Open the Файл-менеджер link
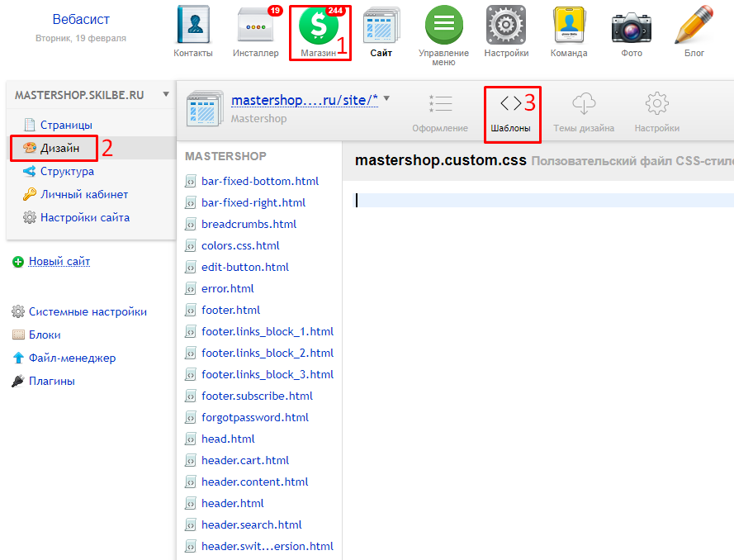 [72, 358]
